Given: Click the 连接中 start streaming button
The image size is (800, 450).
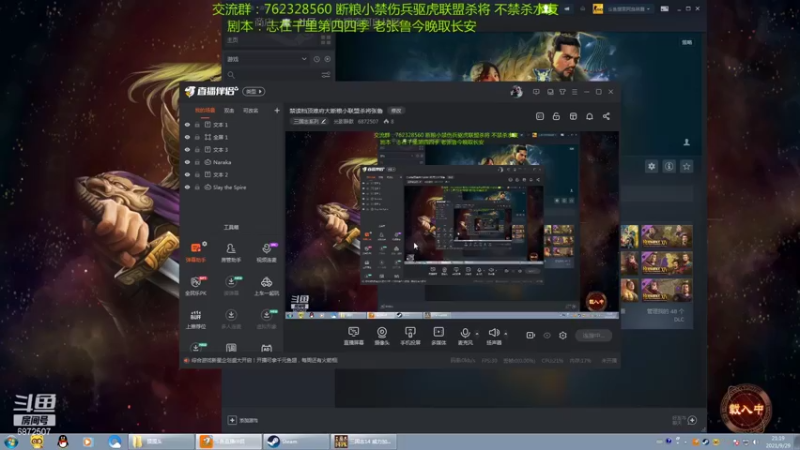Looking at the screenshot, I should coord(593,335).
